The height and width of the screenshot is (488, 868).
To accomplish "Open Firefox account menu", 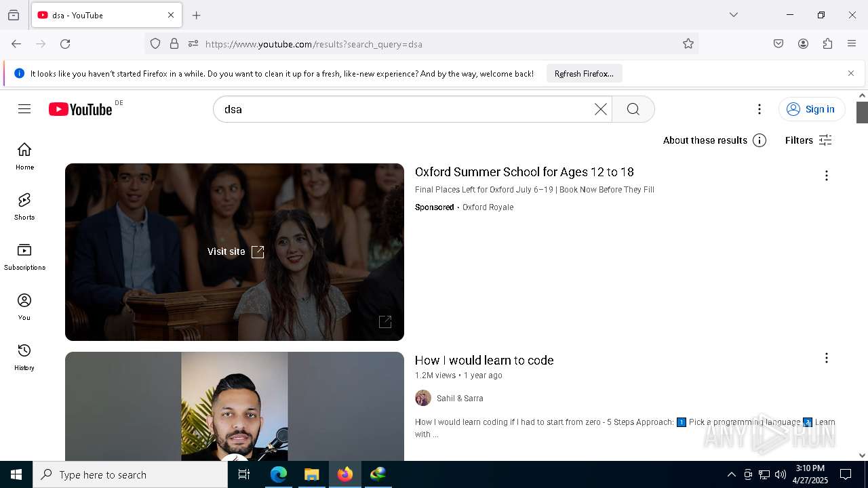I will point(803,44).
